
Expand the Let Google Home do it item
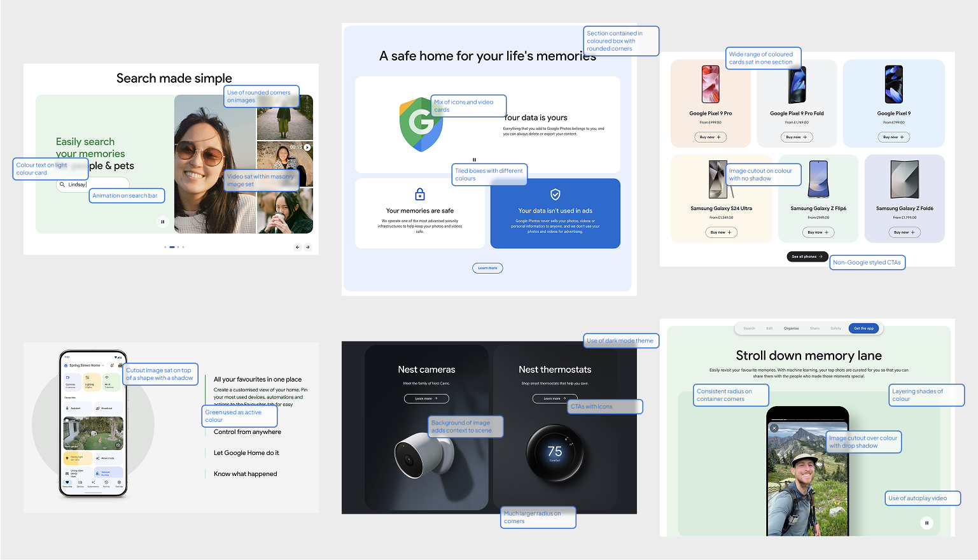click(246, 453)
